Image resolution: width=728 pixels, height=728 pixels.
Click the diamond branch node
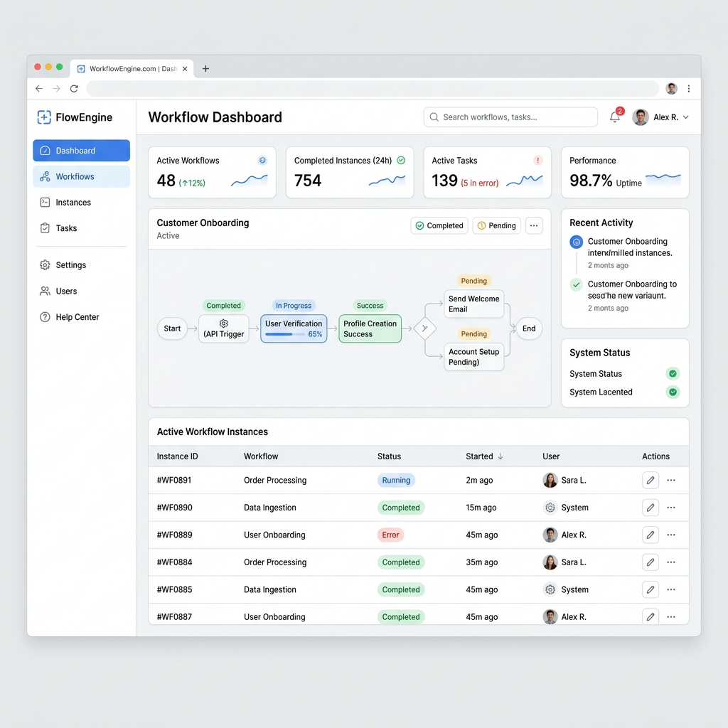click(x=424, y=328)
